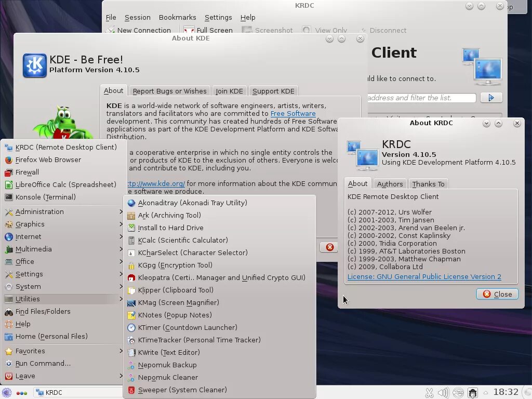
Task: Open the Help menu in KRDC
Action: (x=248, y=17)
